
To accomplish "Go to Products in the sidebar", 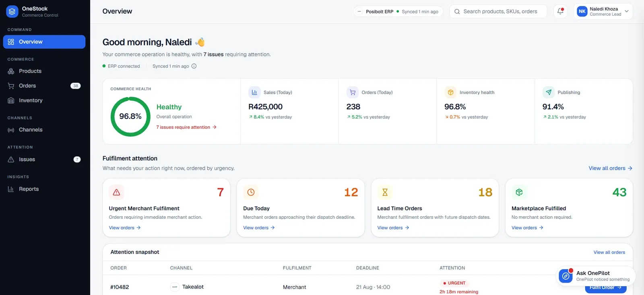I will pyautogui.click(x=44, y=71).
